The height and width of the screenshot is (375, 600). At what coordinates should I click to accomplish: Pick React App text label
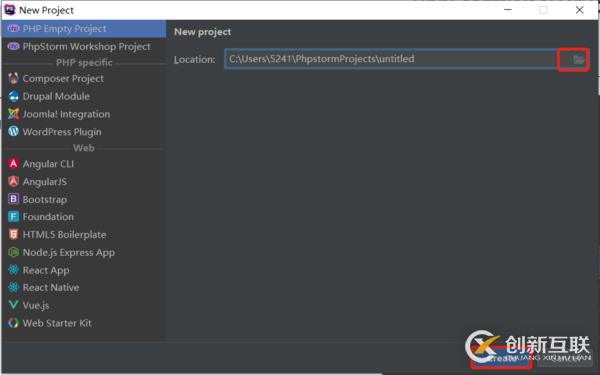46,270
